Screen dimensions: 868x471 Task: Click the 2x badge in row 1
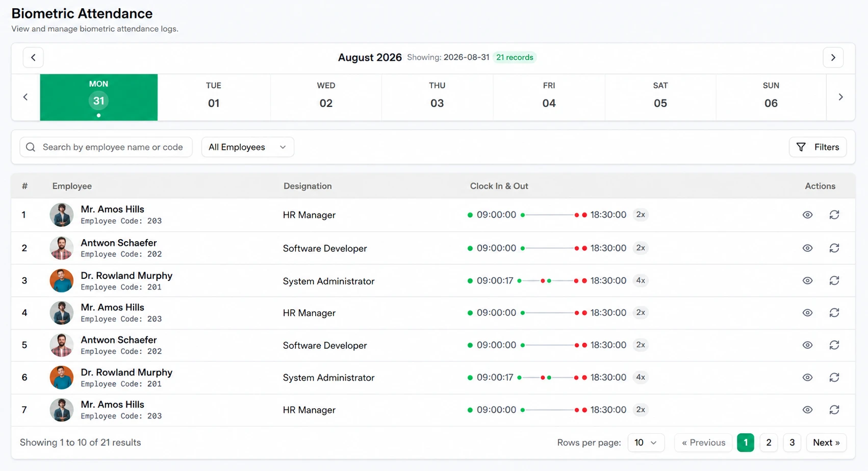tap(641, 215)
